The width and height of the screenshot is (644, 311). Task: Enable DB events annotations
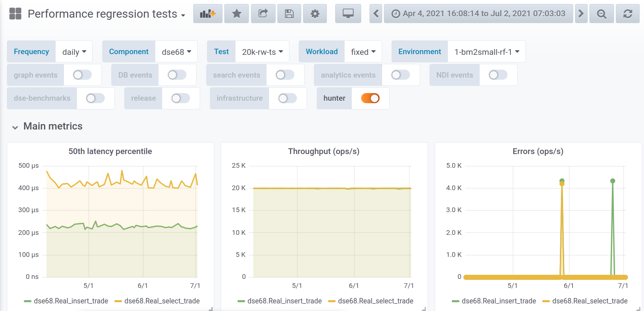pyautogui.click(x=177, y=75)
